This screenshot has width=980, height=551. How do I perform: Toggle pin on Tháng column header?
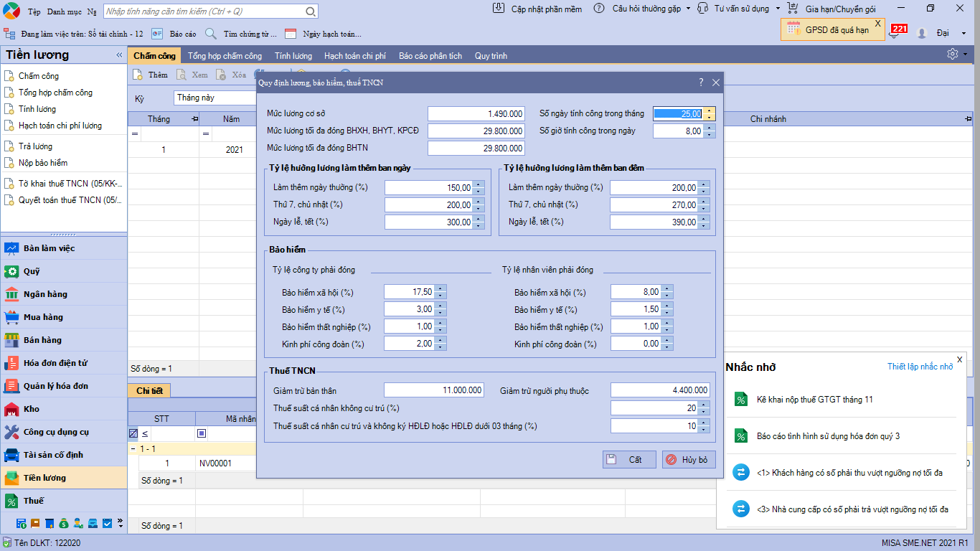(x=194, y=119)
